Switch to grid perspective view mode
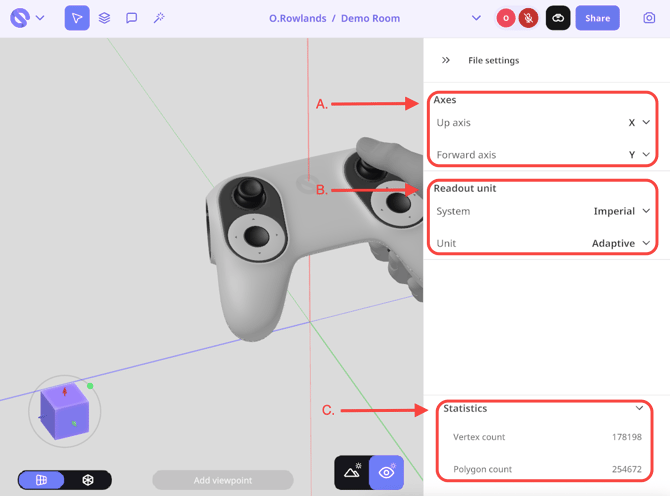 point(41,480)
